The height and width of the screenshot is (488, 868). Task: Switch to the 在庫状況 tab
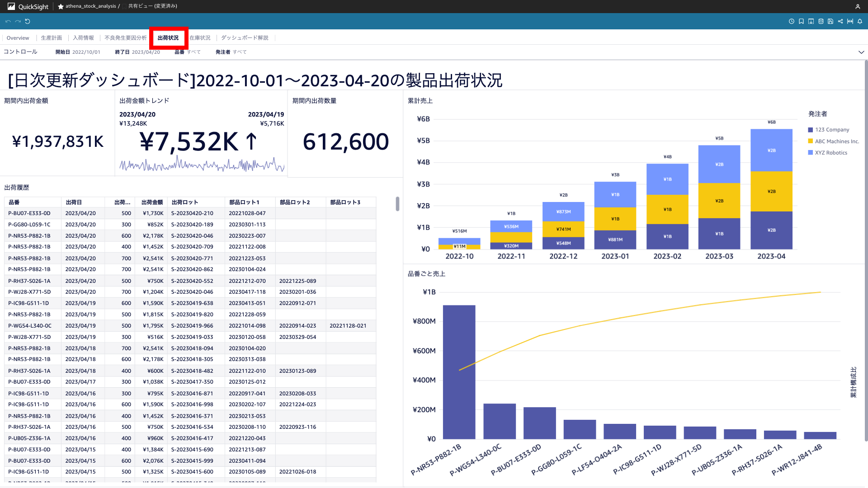pos(200,38)
